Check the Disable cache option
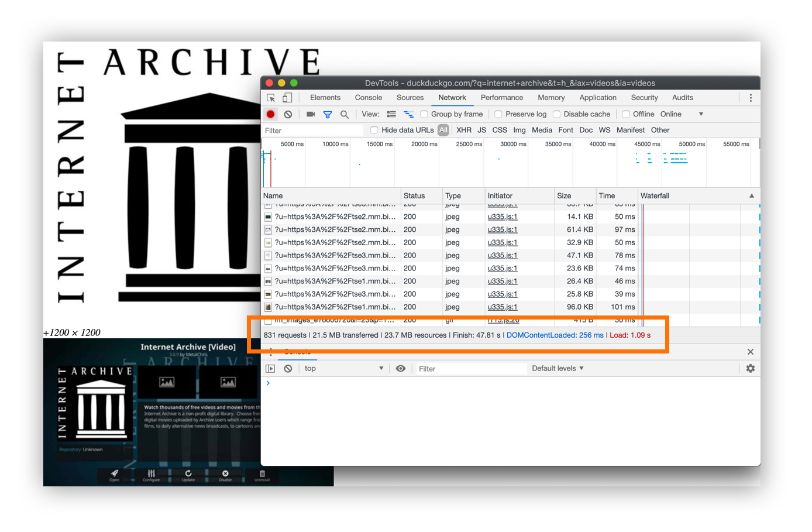 point(557,114)
